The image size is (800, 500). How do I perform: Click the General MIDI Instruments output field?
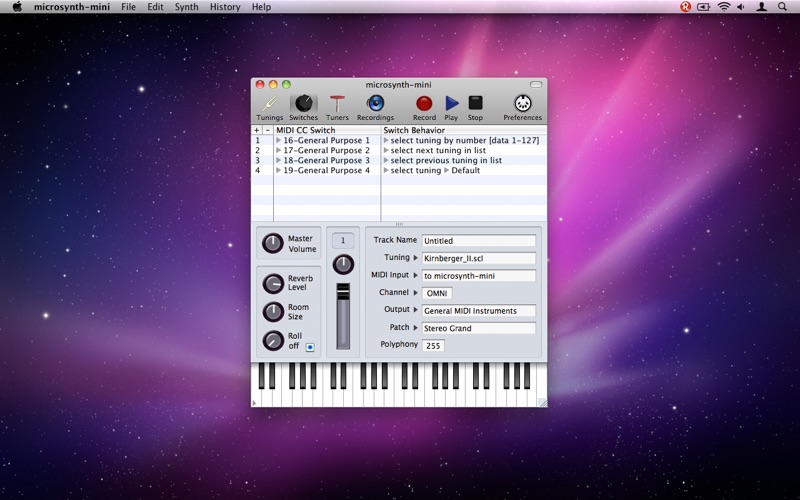point(479,311)
